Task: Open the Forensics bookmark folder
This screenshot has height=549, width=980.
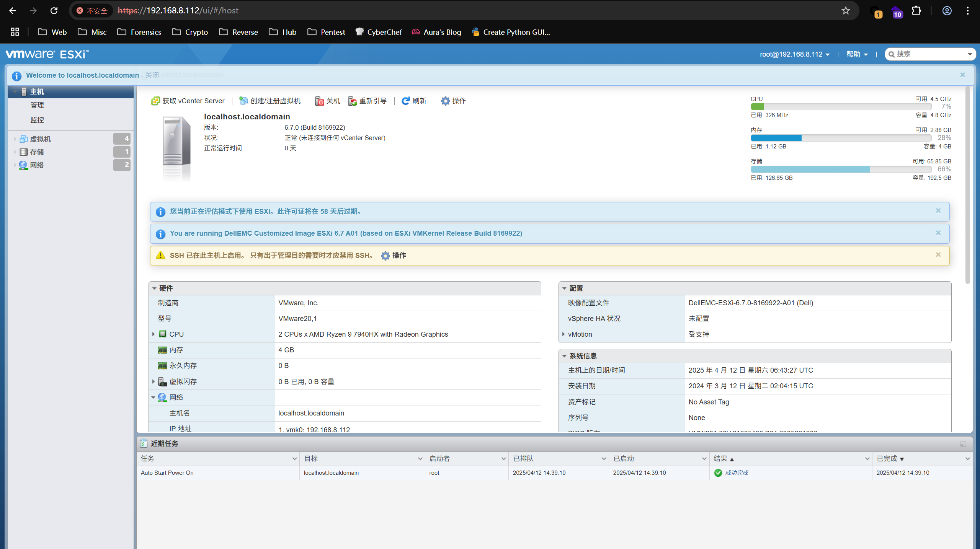Action: pos(139,32)
